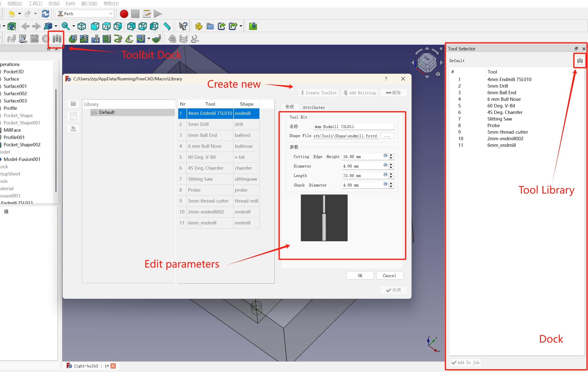The width and height of the screenshot is (588, 372).
Task: Select 60 Deg. V-Bit in Tool Selector
Action: click(x=501, y=106)
